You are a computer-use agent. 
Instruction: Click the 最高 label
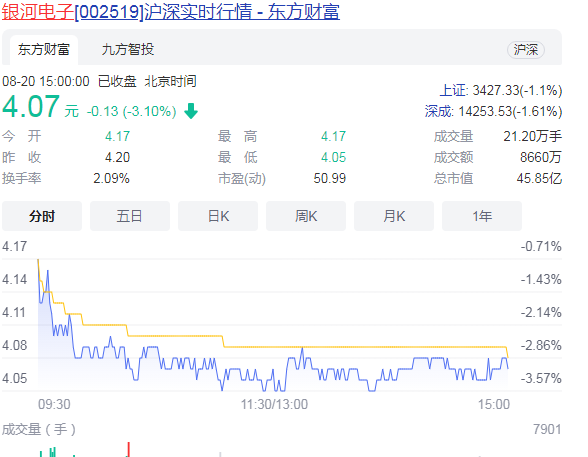click(237, 136)
